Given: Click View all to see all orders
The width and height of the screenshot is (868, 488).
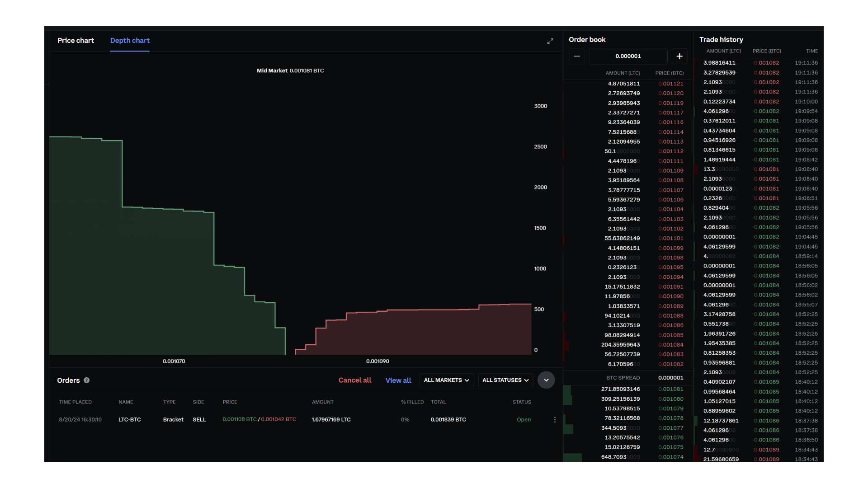Looking at the screenshot, I should (x=398, y=380).
